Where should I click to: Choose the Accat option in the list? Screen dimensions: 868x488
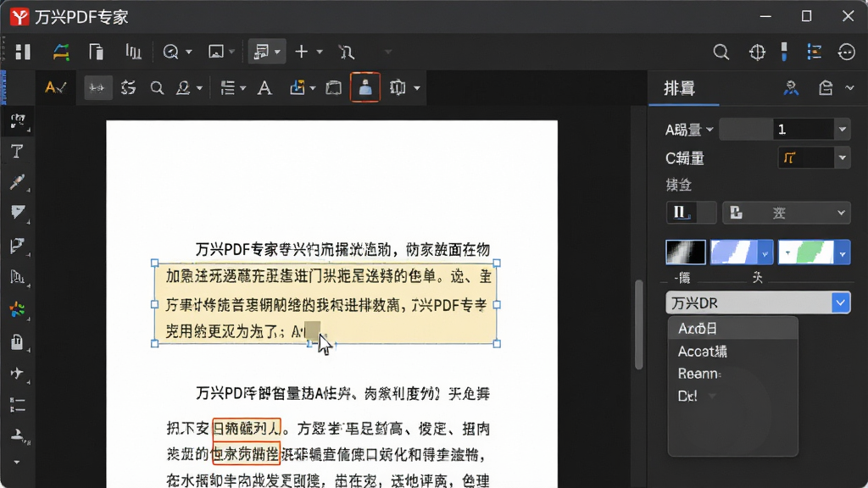pos(732,352)
